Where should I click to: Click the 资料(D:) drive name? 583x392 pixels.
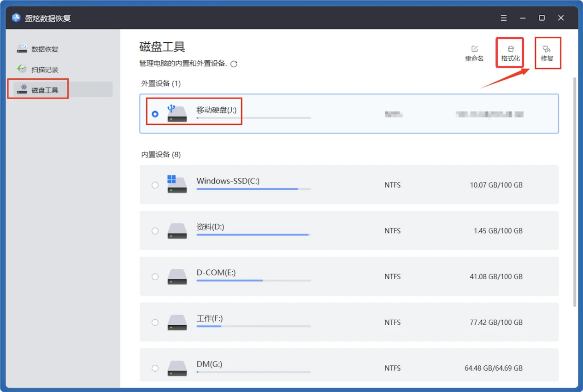210,227
